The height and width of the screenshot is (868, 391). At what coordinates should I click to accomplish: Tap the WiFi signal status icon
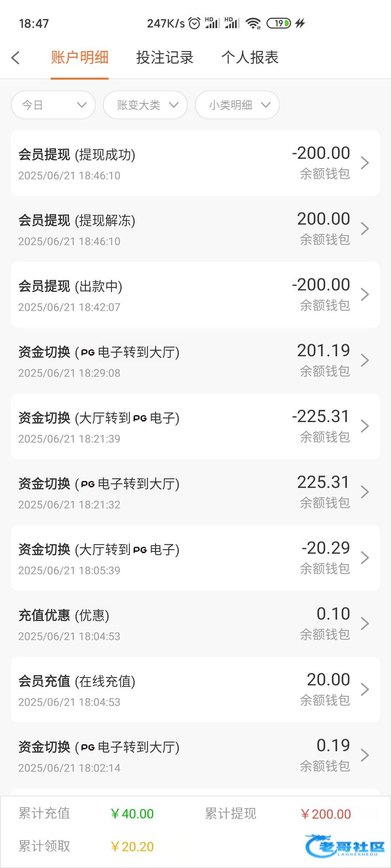click(x=253, y=24)
